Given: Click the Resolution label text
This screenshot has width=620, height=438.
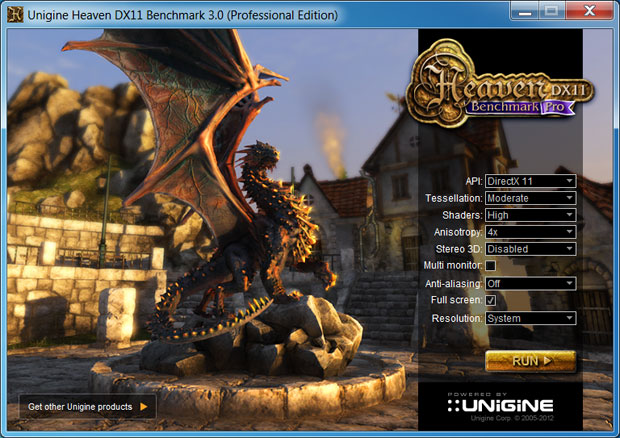Looking at the screenshot, I should (x=457, y=318).
